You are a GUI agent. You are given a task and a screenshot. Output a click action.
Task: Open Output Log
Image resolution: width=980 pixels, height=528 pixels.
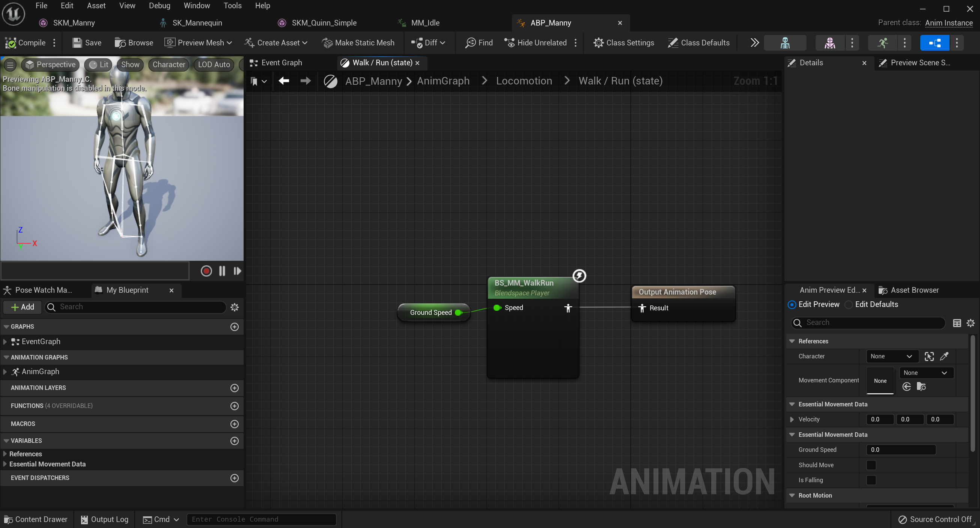(105, 519)
